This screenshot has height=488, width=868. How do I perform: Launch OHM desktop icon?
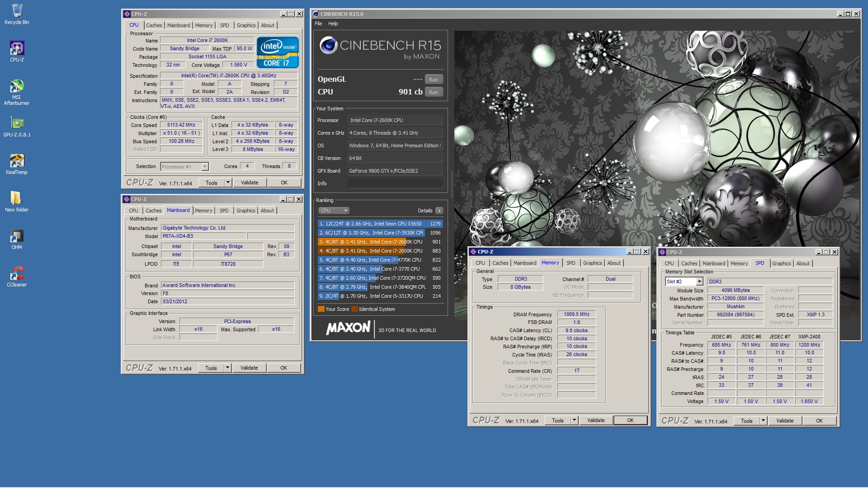pos(17,239)
